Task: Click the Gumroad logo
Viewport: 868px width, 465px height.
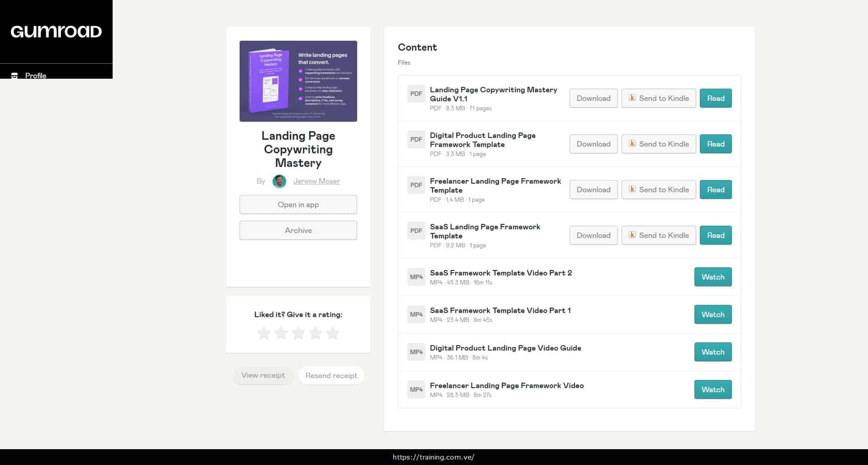Action: pos(56,32)
